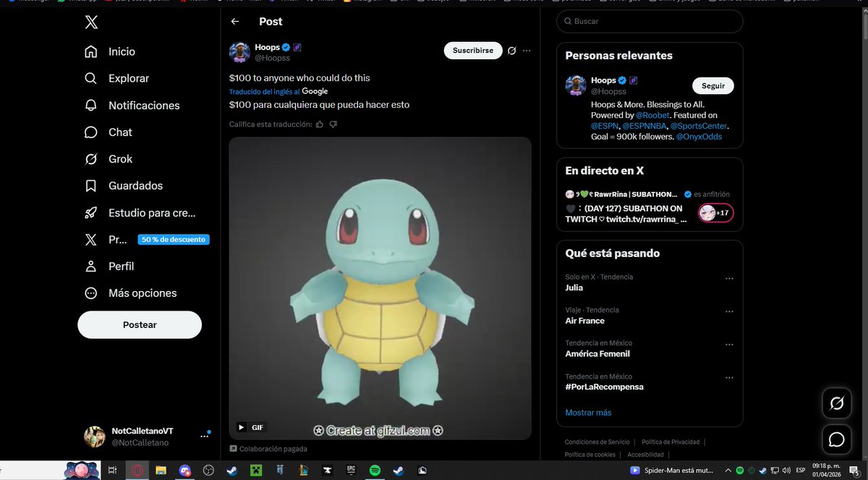Open the floating chat messages button
The width and height of the screenshot is (868, 480).
coord(837,439)
